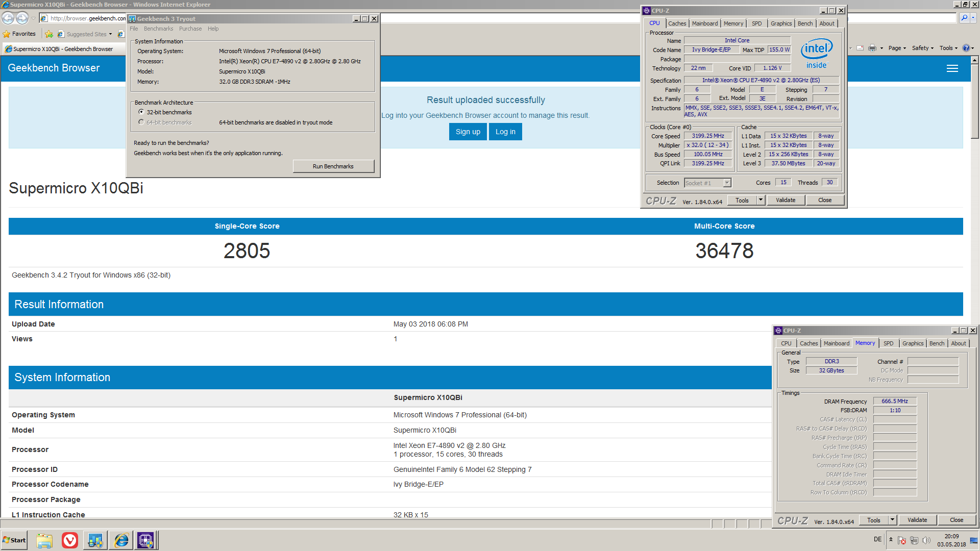Click the lower CPU-Z window title icon
The height and width of the screenshot is (551, 980).
[x=778, y=331]
